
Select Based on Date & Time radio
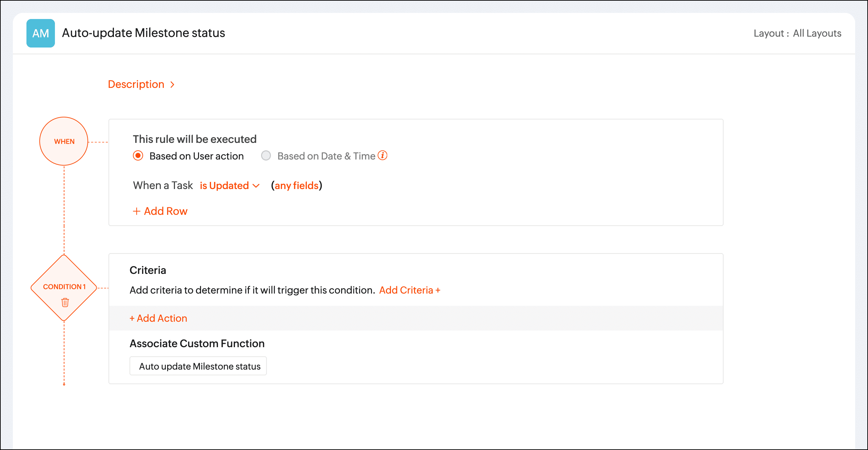266,156
